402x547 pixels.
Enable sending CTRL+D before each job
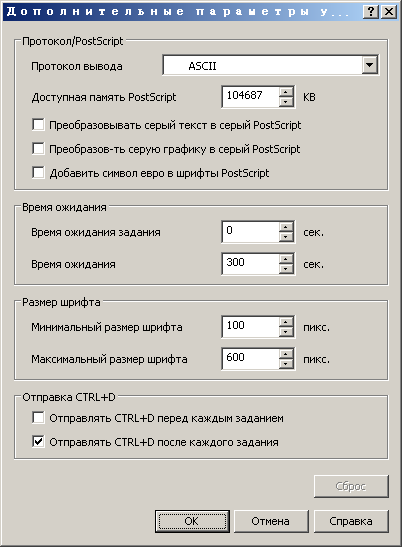38,418
